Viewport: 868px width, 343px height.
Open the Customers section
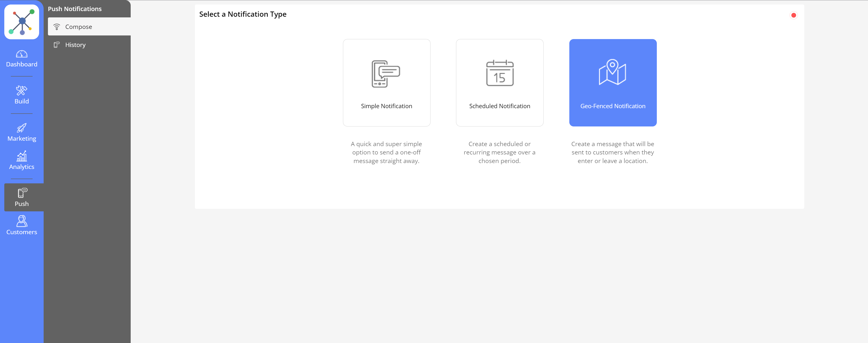[21, 226]
